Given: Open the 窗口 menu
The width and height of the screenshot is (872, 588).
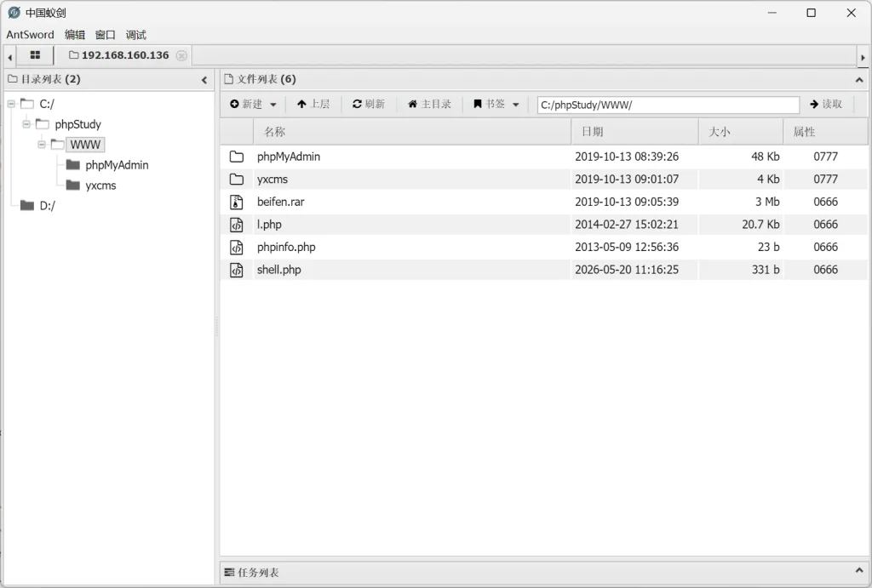Looking at the screenshot, I should pos(105,34).
